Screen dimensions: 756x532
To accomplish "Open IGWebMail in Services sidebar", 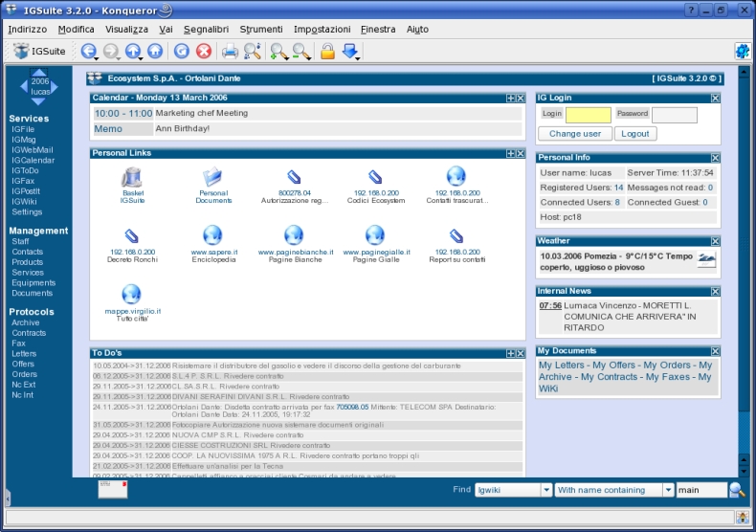I will coord(33,150).
